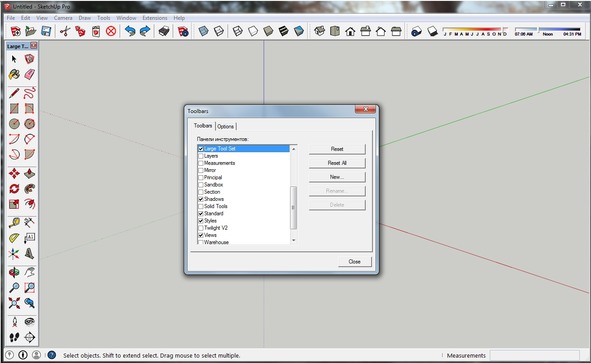
Task: Select the Mirror row in toolbar list
Action: pos(243,170)
